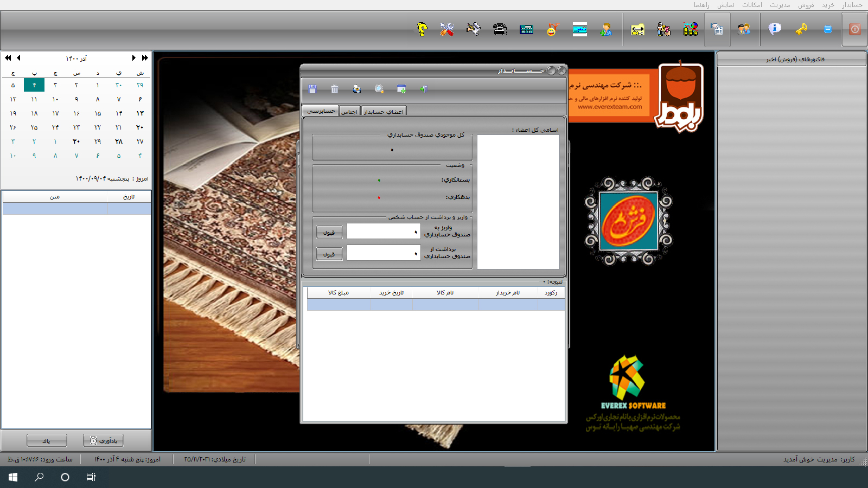This screenshot has width=868, height=488.
Task: Click the blue floppy disk save icon
Action: pyautogui.click(x=312, y=89)
